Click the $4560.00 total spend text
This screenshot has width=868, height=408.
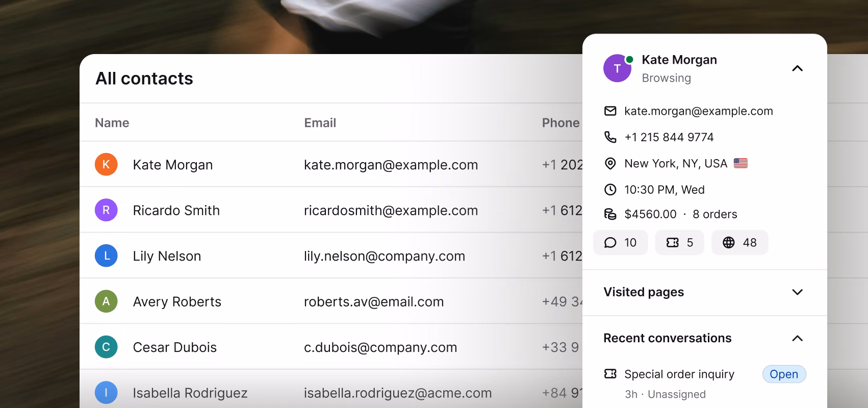coord(650,214)
